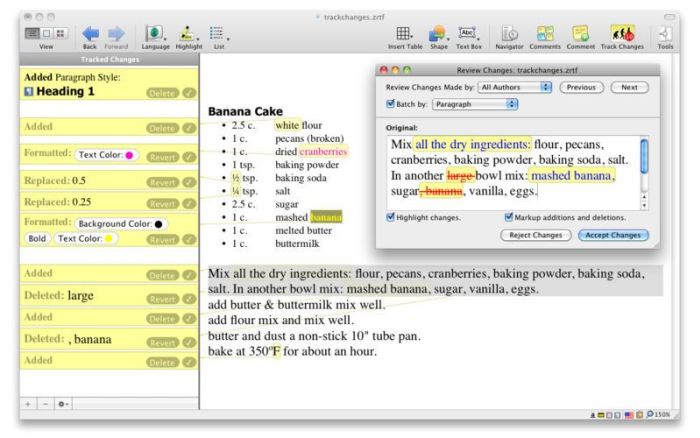Toggle the Track Changes toolbar icon
Viewport: 700px width, 438px height.
(623, 33)
